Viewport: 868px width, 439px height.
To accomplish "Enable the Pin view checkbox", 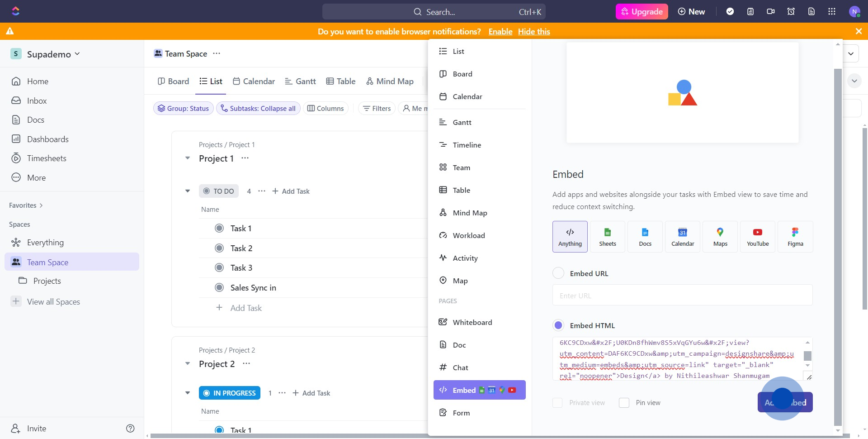I will (x=624, y=403).
